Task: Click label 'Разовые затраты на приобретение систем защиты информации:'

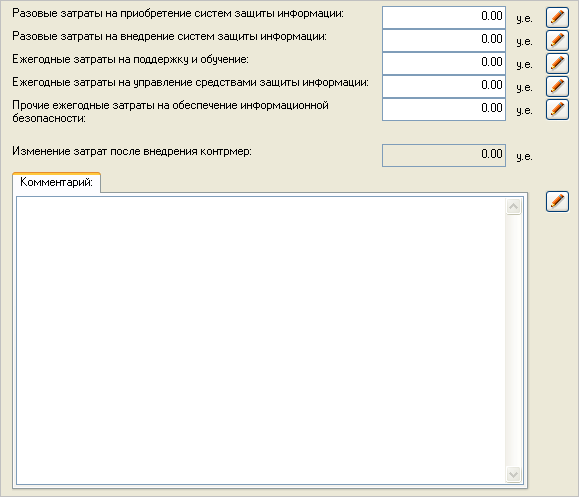Action: tap(178, 14)
